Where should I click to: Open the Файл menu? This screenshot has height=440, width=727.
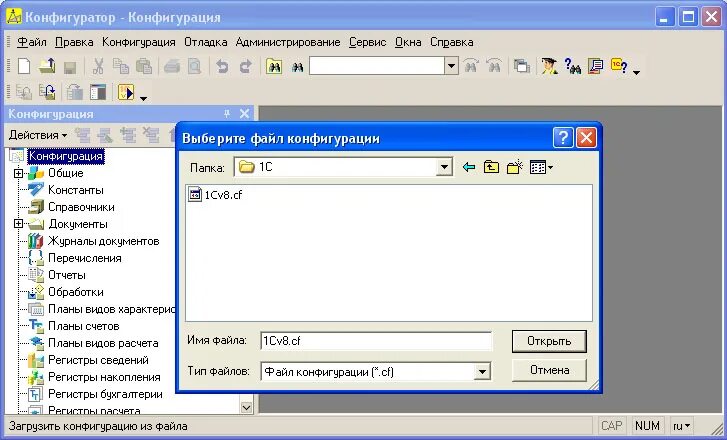click(32, 42)
